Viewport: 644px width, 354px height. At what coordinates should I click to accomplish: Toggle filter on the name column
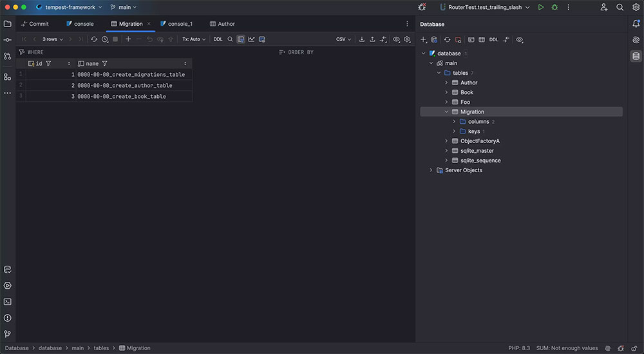pos(105,63)
